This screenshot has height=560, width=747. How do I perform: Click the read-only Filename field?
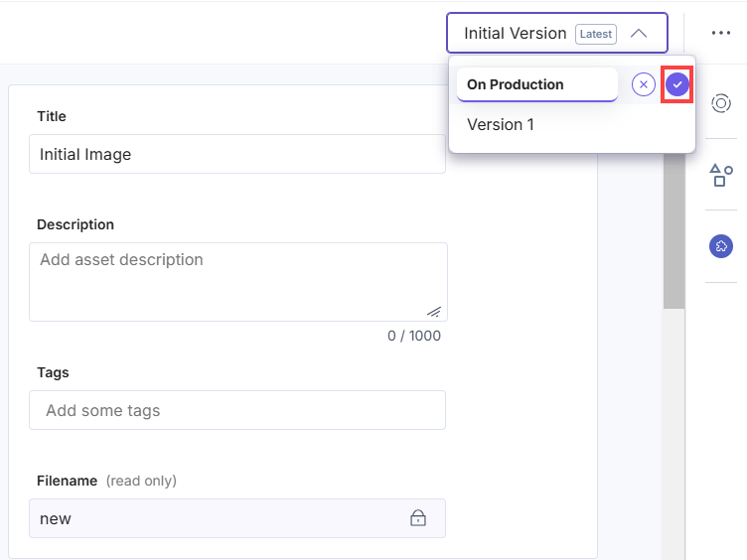point(237,518)
